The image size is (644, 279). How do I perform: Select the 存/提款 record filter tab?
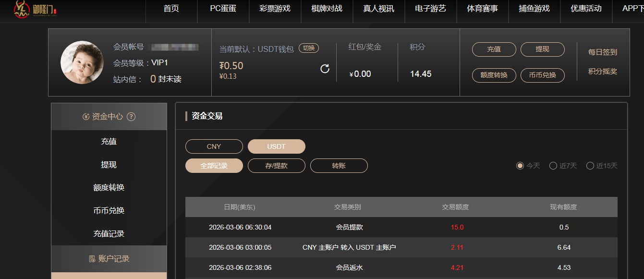(x=276, y=166)
